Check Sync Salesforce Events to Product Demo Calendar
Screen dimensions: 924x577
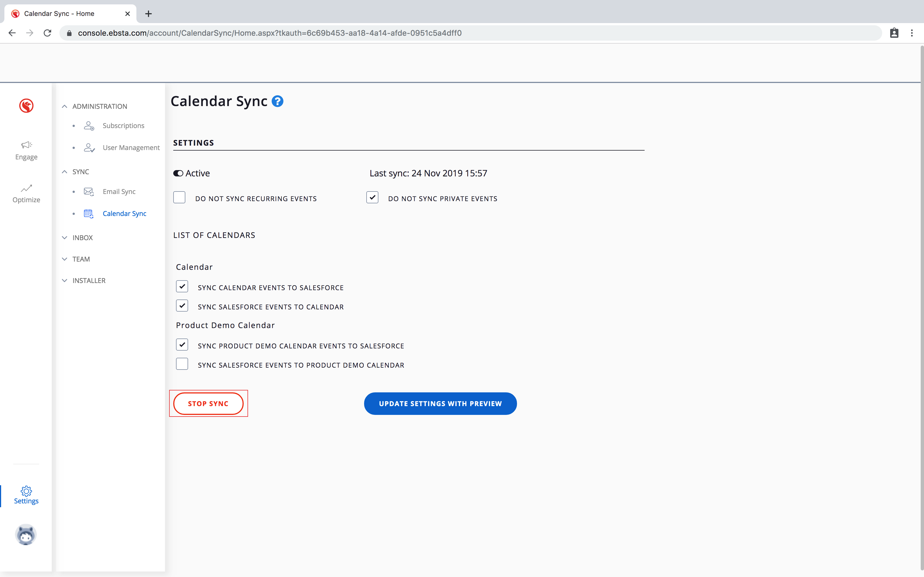tap(182, 364)
